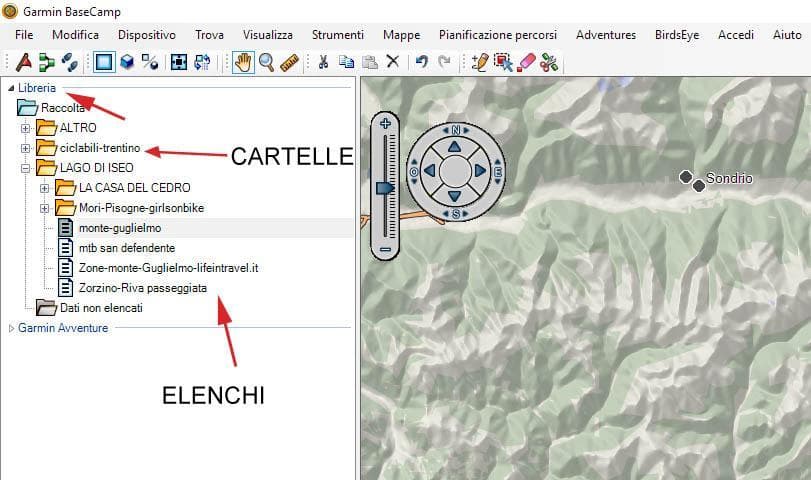Viewport: 811px width, 480px height.
Task: Rotate map to East on compass
Action: point(498,171)
